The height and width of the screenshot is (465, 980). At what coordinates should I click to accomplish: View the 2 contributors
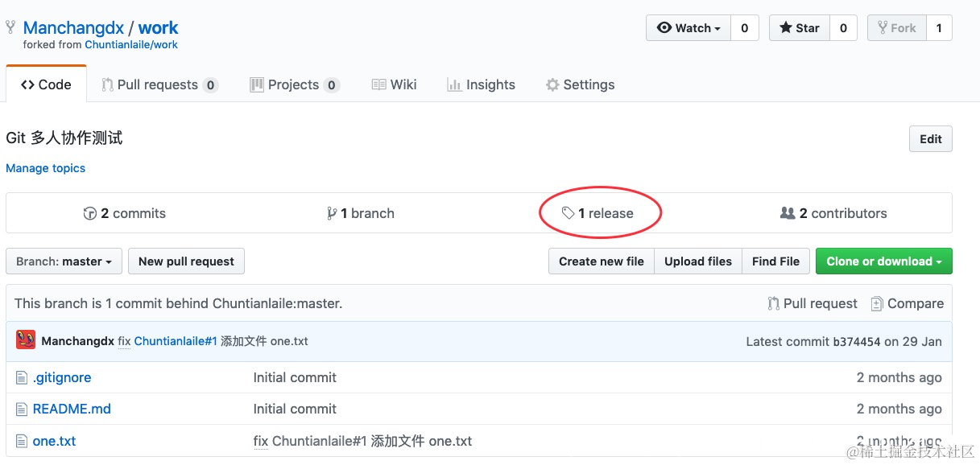[833, 213]
